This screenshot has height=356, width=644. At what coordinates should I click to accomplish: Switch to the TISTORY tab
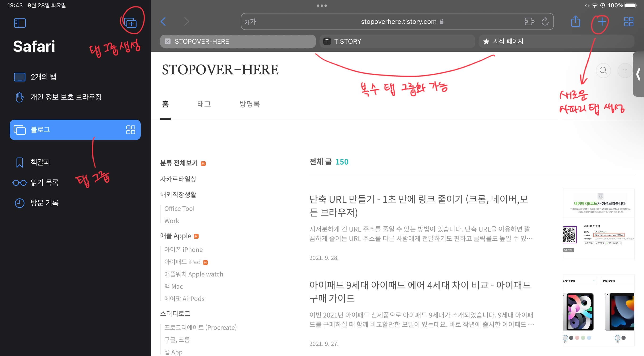[397, 41]
